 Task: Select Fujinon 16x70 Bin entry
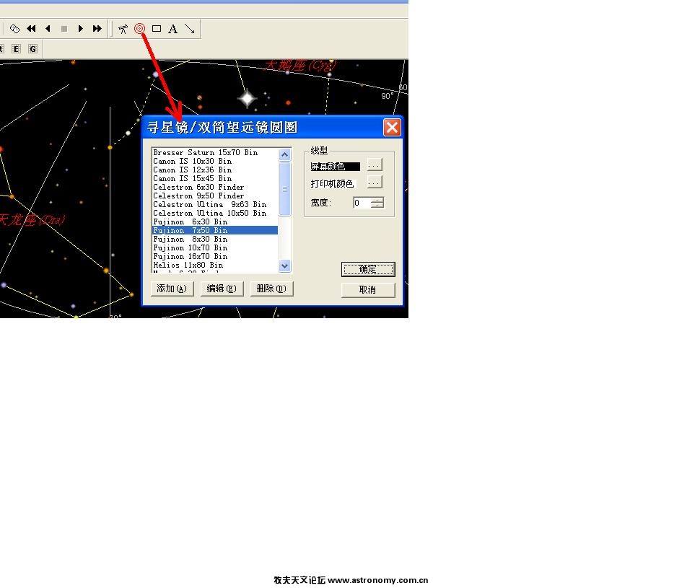point(215,256)
